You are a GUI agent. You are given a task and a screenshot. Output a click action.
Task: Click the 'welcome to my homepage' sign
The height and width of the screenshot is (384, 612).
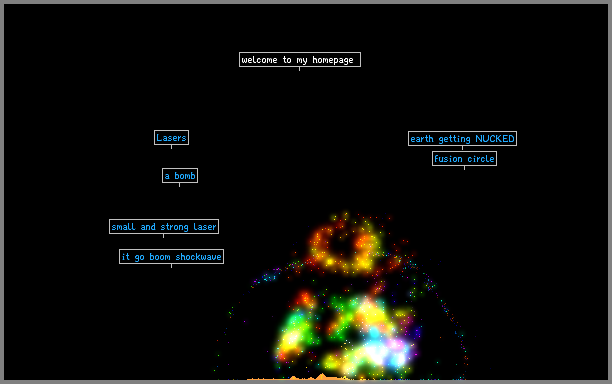(300, 59)
